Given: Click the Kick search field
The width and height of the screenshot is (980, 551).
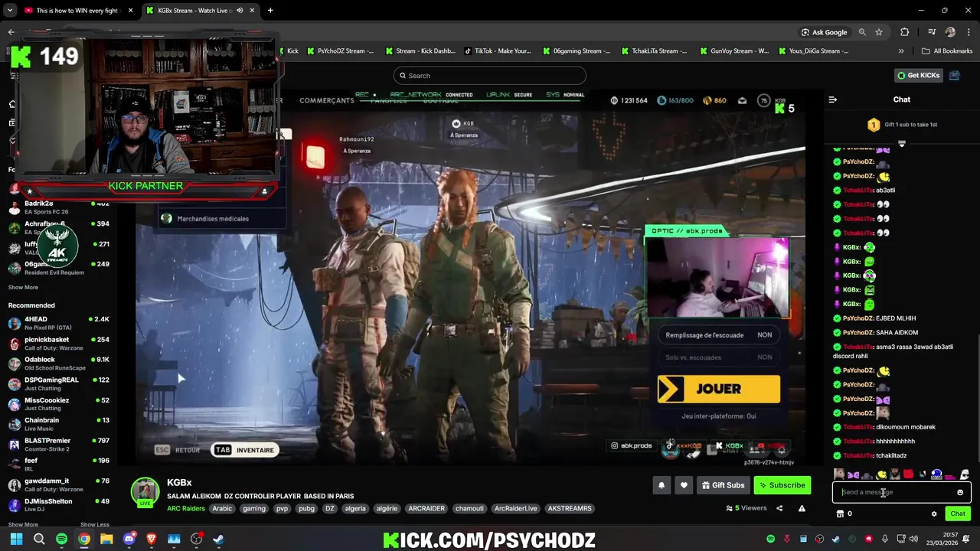Looking at the screenshot, I should (x=490, y=75).
